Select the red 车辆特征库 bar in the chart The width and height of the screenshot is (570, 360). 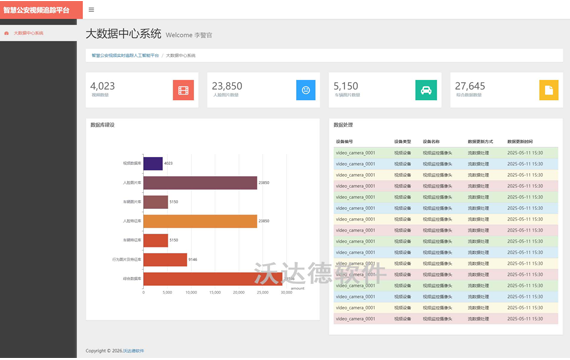click(156, 240)
